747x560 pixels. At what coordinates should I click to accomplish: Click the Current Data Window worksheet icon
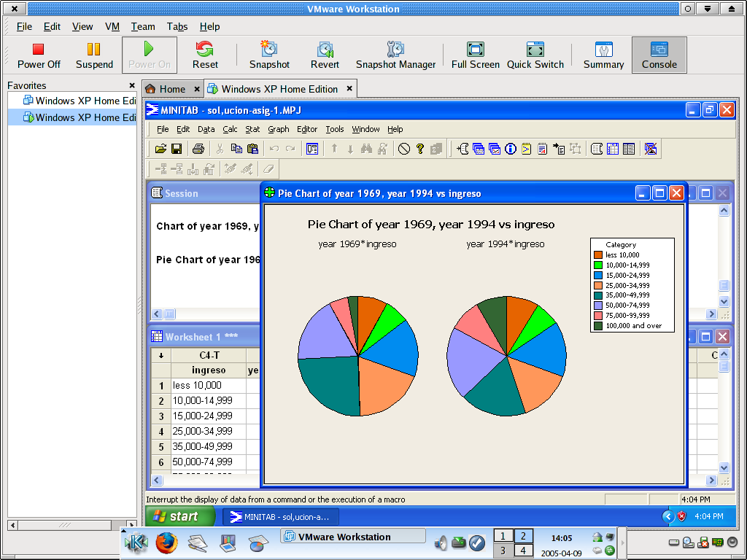tap(613, 149)
